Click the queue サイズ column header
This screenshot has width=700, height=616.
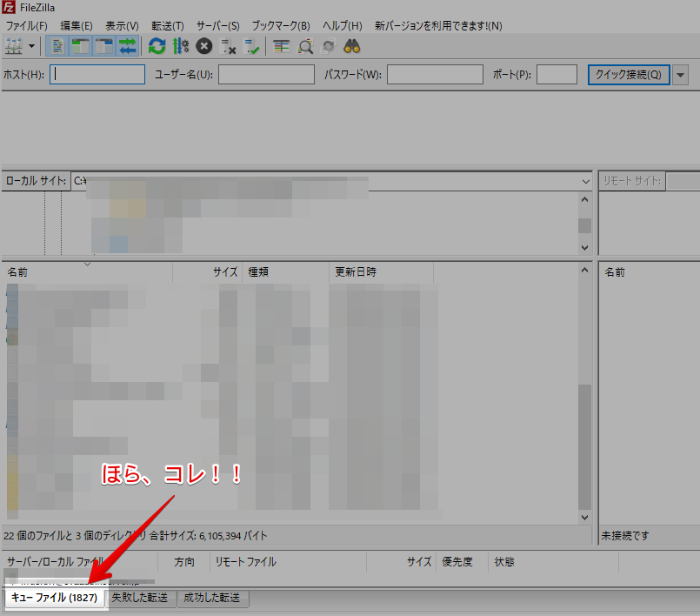click(402, 562)
